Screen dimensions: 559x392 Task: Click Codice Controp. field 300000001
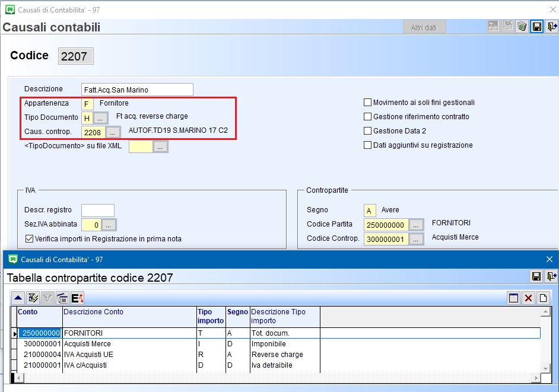[386, 239]
